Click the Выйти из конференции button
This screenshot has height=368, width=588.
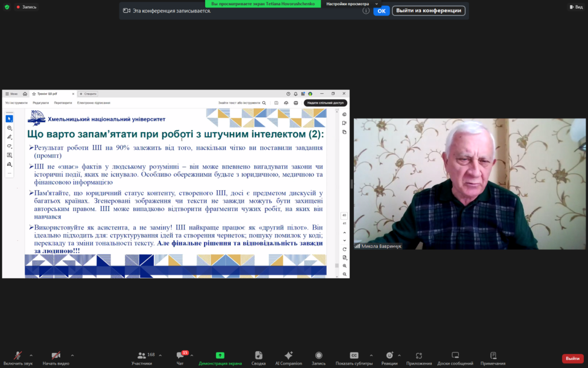428,10
